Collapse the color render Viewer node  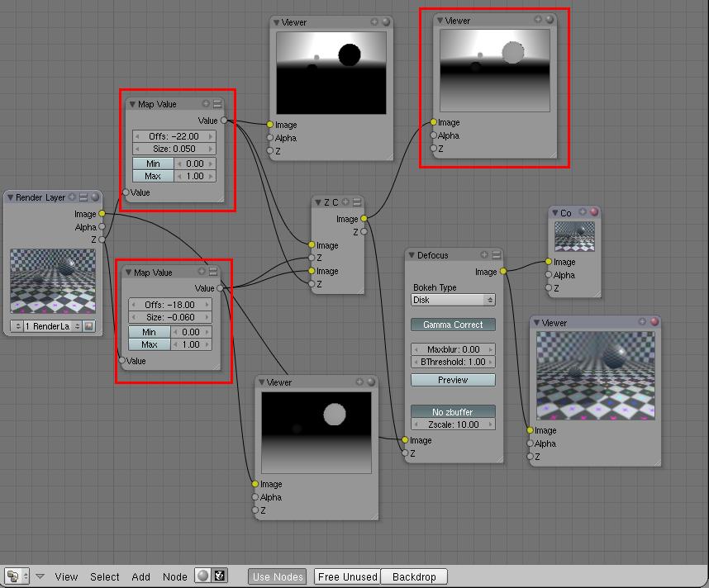click(x=536, y=322)
